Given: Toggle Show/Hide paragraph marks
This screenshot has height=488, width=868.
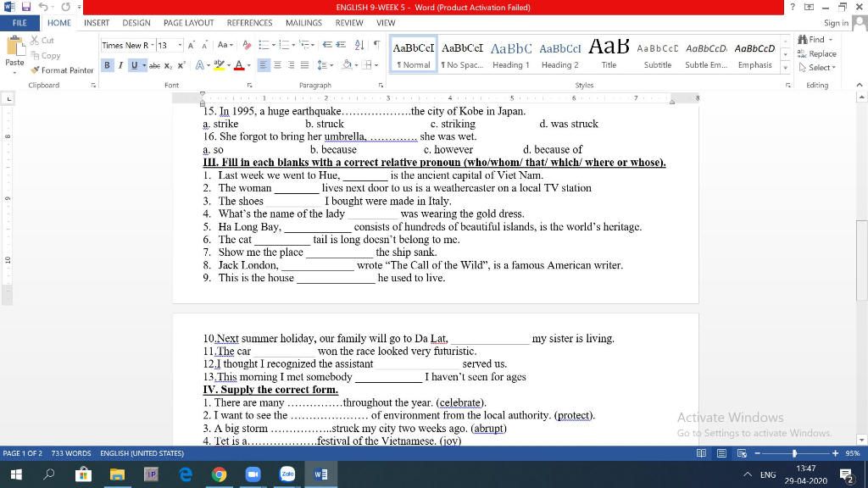Looking at the screenshot, I should (x=376, y=45).
